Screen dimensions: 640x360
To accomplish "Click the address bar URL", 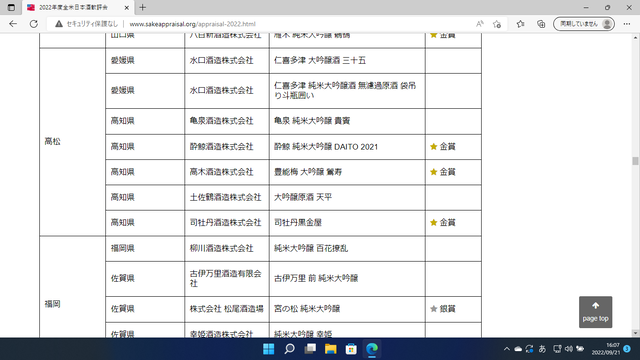I will pos(192,24).
